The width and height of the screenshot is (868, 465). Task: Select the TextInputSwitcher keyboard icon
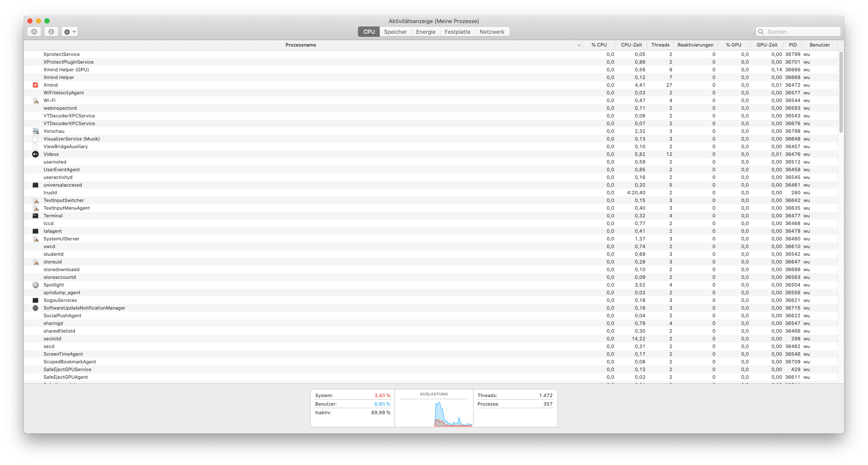pyautogui.click(x=36, y=200)
